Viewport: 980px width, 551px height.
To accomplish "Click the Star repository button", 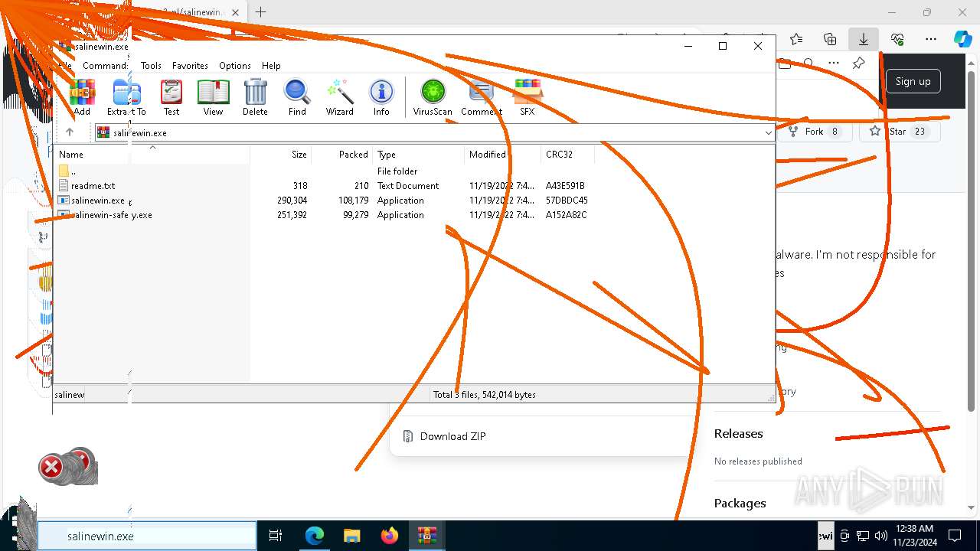I will tap(898, 132).
